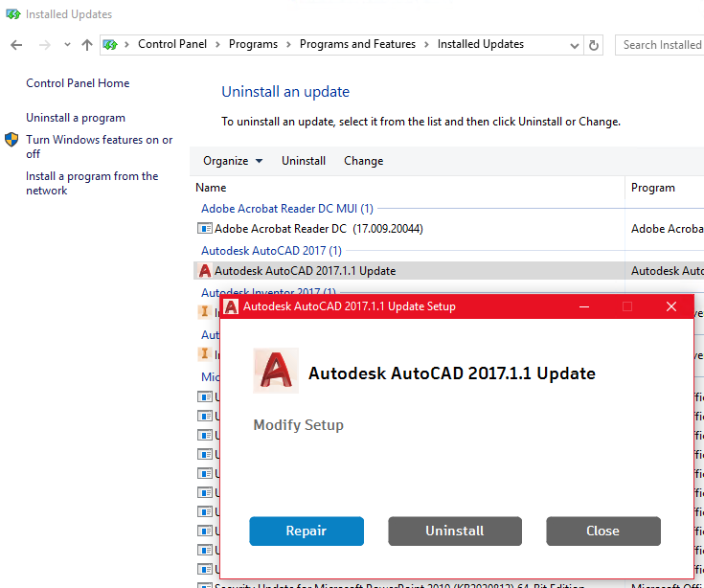
Task: Click Installed Updates breadcrumb
Action: pos(481,44)
